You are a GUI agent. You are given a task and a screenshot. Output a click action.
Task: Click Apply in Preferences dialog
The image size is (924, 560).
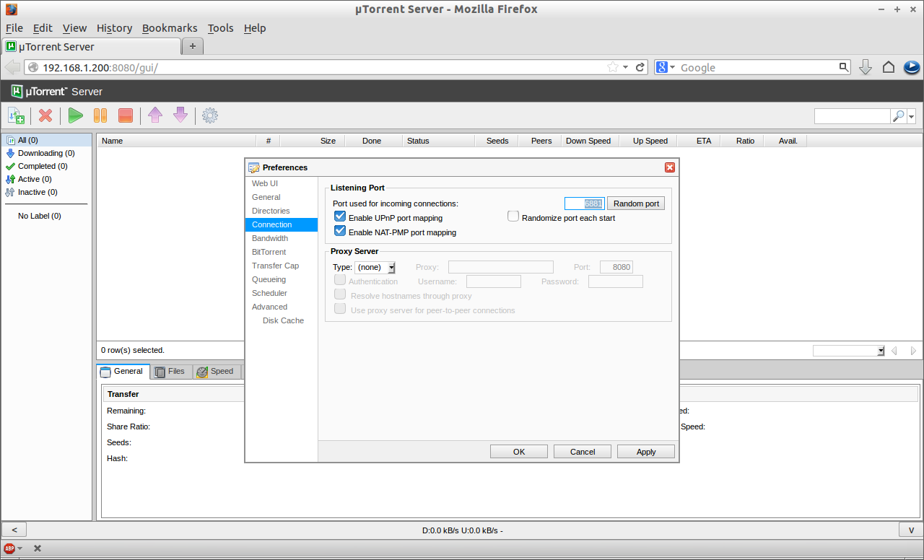646,452
